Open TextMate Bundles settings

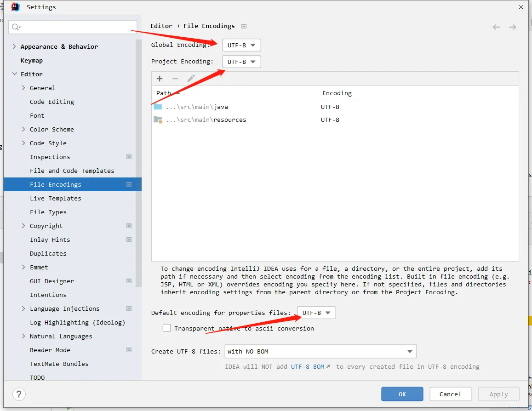59,364
